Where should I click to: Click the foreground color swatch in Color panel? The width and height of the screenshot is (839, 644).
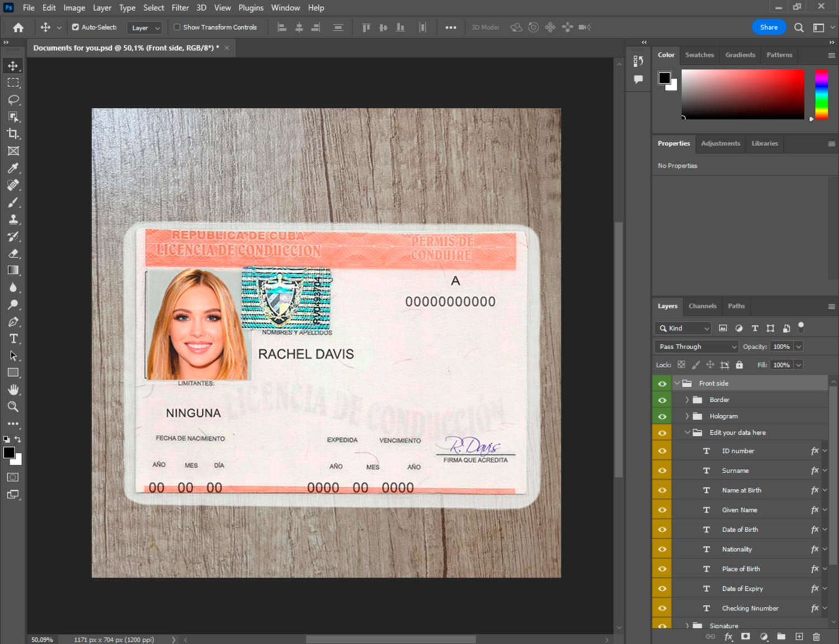click(x=664, y=78)
